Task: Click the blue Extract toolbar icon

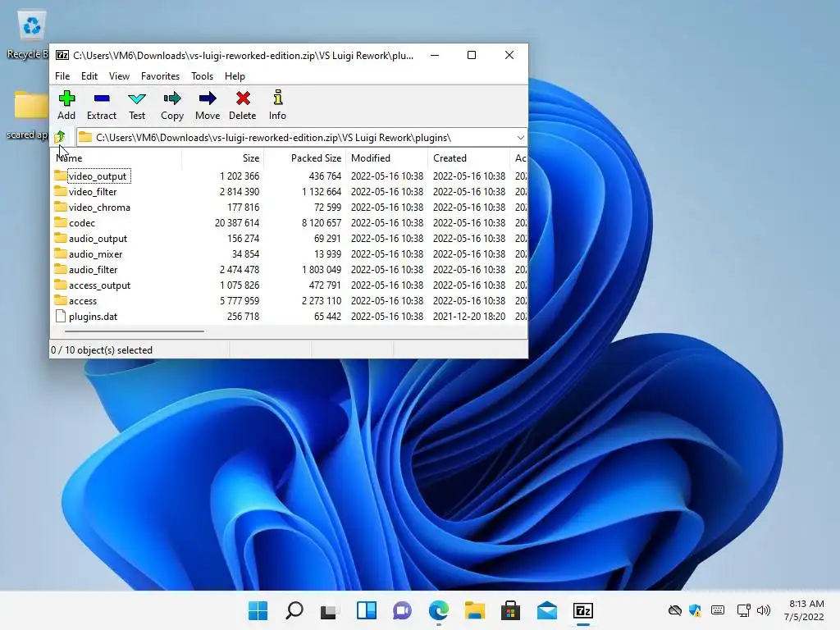Action: (101, 98)
